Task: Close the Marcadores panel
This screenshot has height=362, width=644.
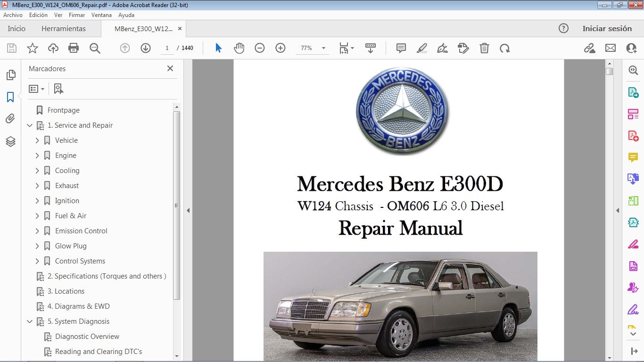Action: (170, 68)
